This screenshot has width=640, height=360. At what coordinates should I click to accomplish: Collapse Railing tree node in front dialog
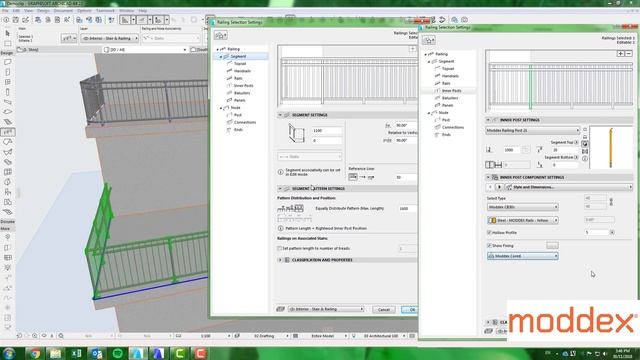[218, 49]
